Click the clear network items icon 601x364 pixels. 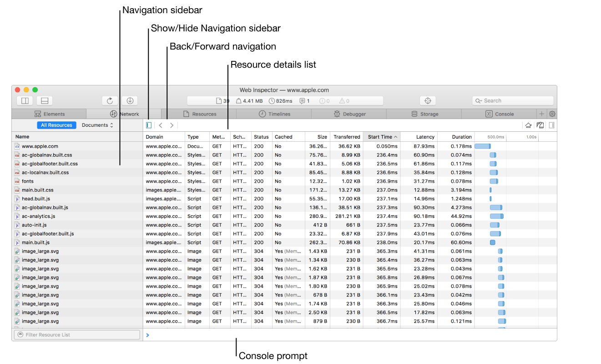point(528,125)
